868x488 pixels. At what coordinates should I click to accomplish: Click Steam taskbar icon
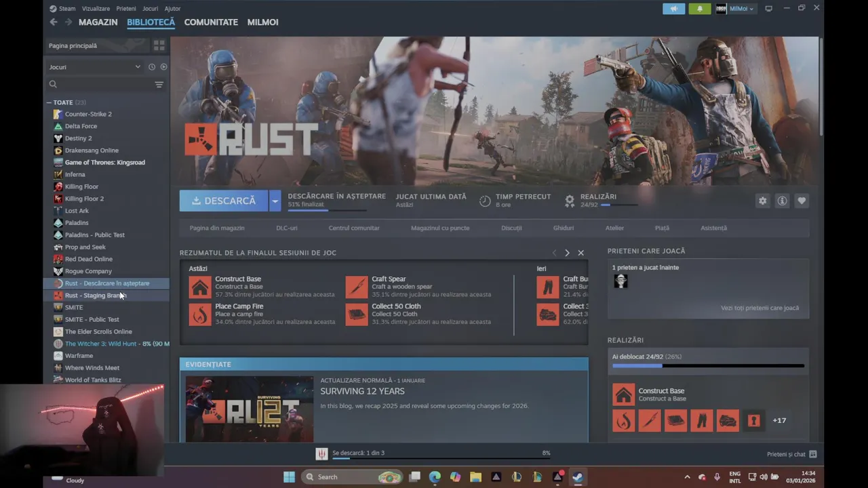577,476
